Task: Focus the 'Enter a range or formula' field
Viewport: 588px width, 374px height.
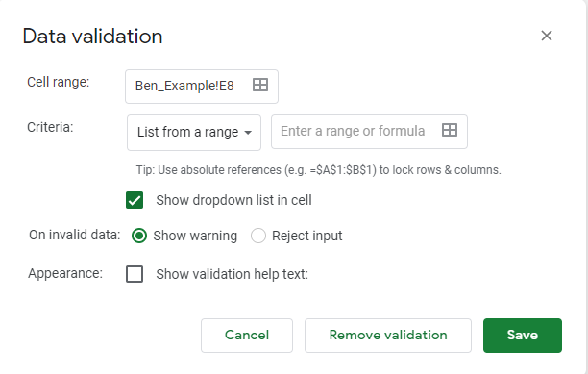Action: 369,132
